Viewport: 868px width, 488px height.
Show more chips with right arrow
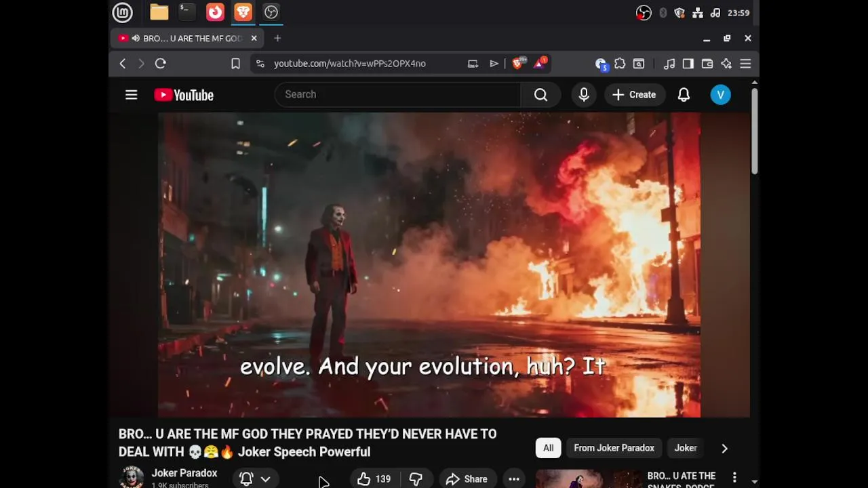tap(724, 448)
